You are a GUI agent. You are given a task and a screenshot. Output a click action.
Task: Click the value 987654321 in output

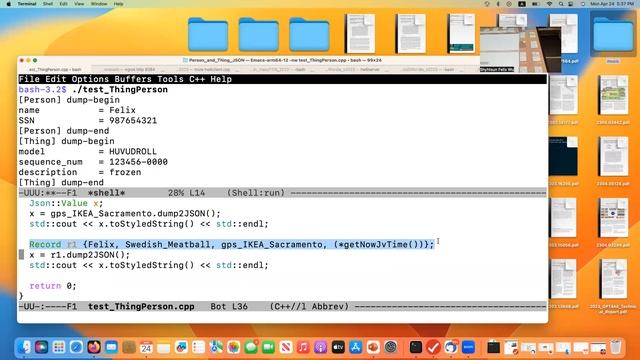pyautogui.click(x=133, y=120)
